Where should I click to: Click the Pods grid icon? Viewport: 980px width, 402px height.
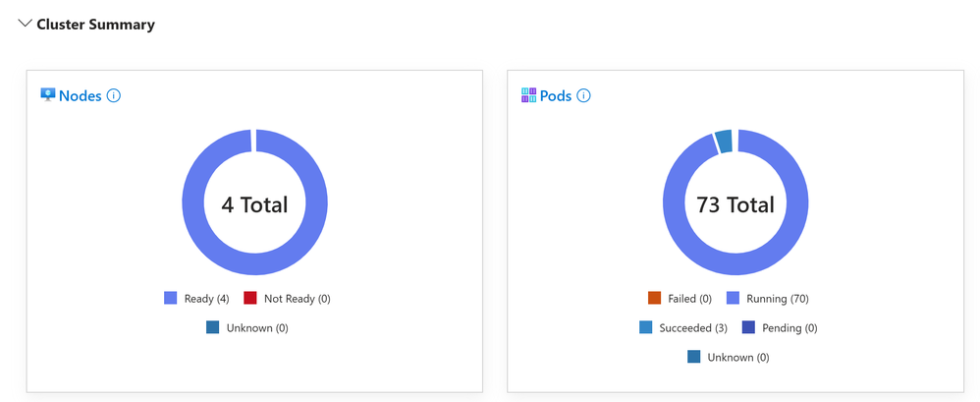pyautogui.click(x=528, y=95)
